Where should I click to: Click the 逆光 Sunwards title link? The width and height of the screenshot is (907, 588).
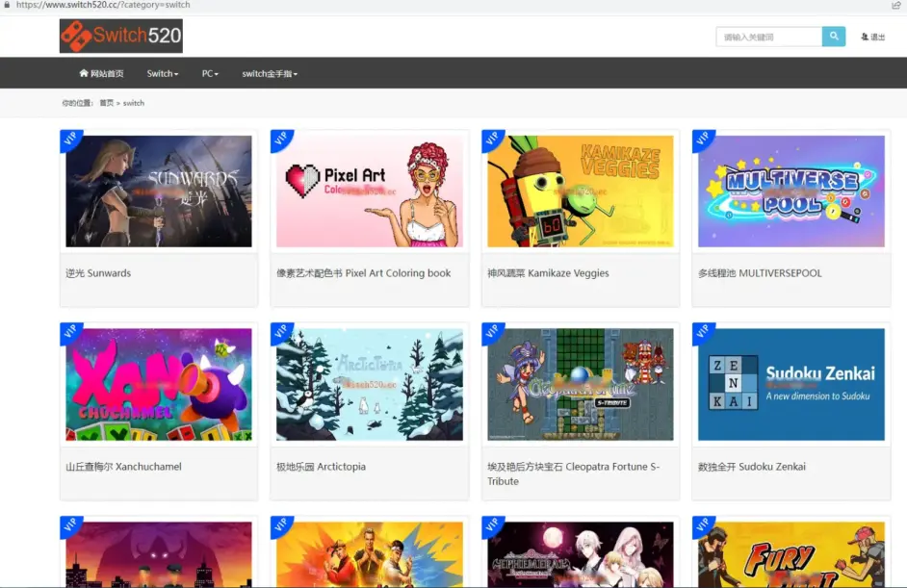point(98,273)
